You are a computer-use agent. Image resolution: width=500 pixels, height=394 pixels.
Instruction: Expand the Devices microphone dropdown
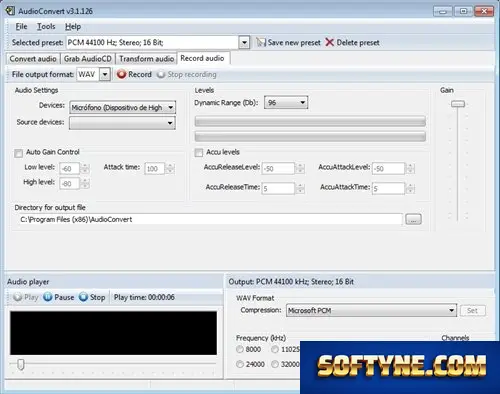pos(170,108)
